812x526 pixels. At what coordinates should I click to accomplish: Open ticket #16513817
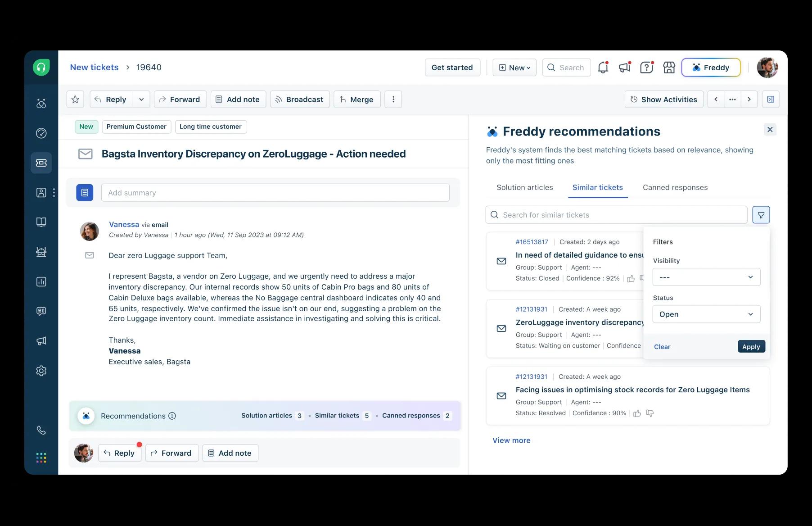coord(532,242)
